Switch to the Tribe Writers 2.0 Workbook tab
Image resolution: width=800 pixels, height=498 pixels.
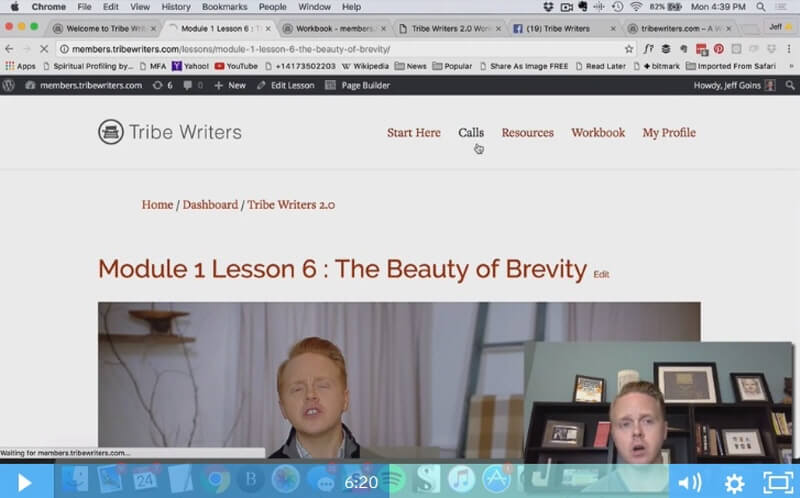(448, 29)
